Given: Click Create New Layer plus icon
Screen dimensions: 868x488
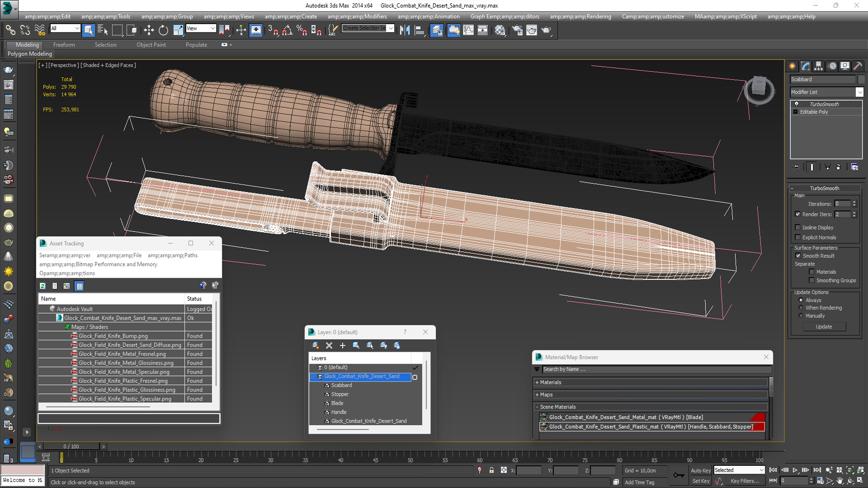Looking at the screenshot, I should coord(343,345).
